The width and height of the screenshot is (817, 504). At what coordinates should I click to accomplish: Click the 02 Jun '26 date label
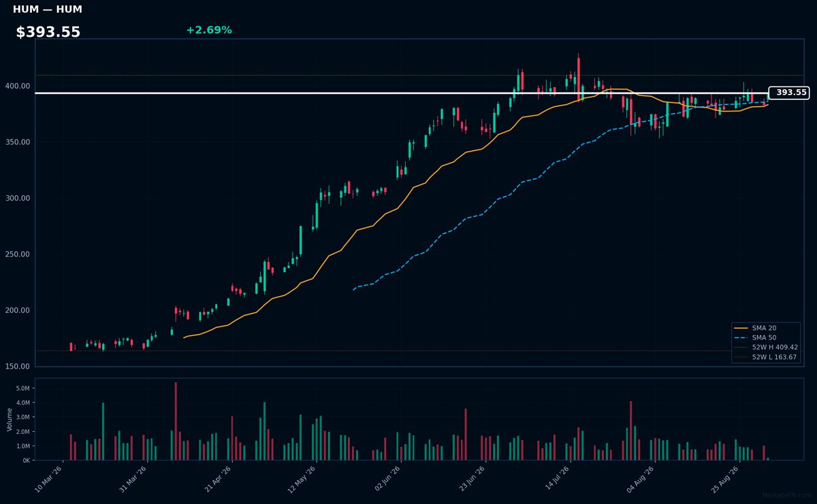point(387,478)
